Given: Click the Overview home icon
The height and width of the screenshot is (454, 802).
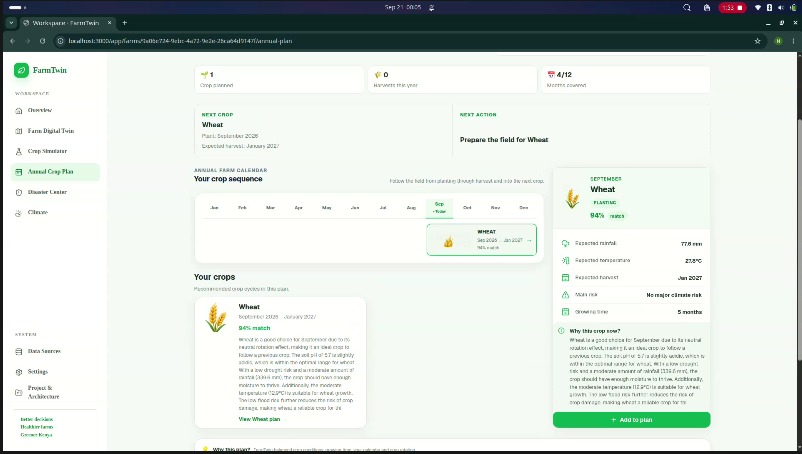Looking at the screenshot, I should 19,111.
